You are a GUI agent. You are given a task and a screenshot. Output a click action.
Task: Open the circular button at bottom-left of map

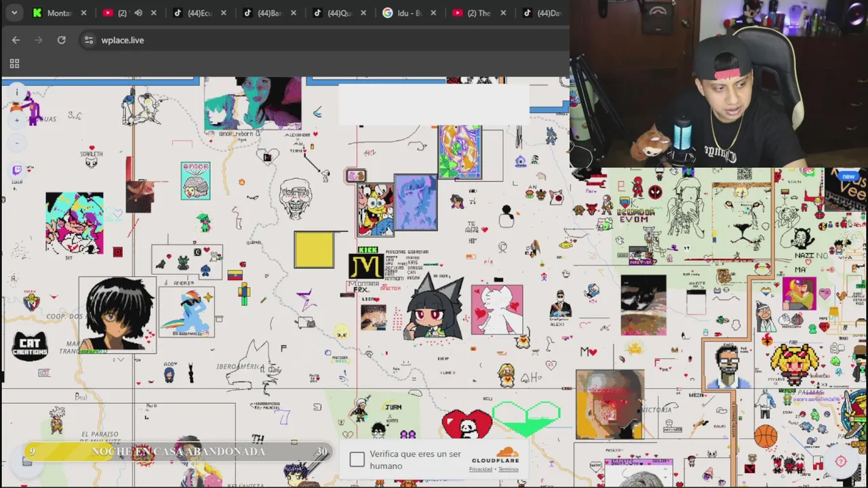pos(27,461)
